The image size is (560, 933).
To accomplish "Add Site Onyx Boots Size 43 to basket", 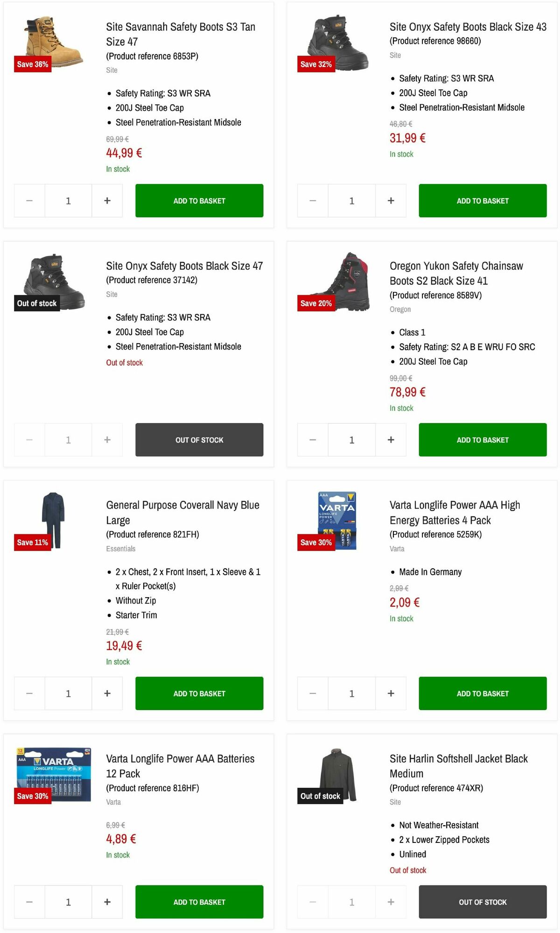I will (482, 200).
